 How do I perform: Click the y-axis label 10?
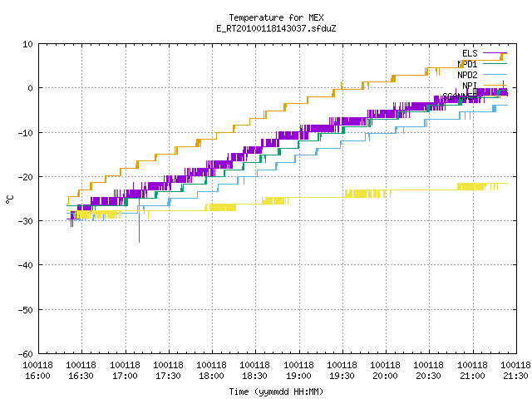coord(27,44)
